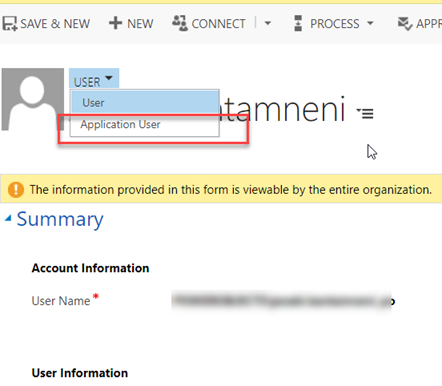The image size is (442, 386).
Task: Click the plus icon for New
Action: [115, 23]
